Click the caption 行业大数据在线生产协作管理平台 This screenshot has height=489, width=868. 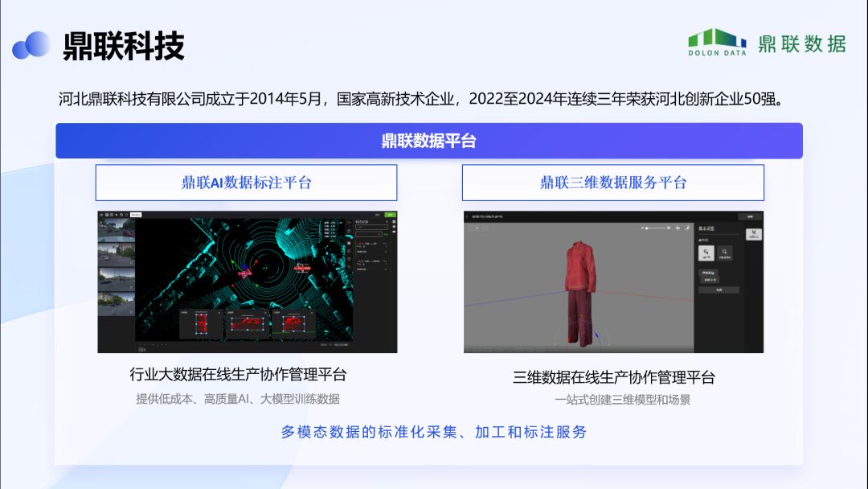(x=238, y=374)
